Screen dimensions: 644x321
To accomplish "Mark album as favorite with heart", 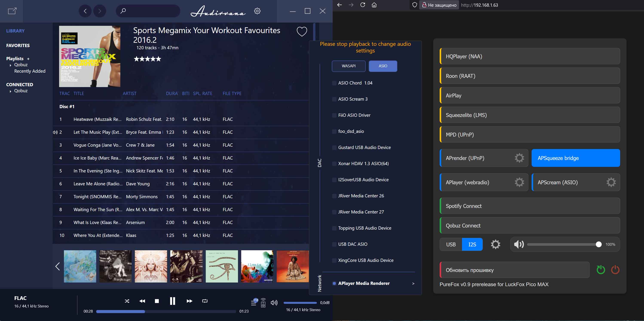I will 302,32.
